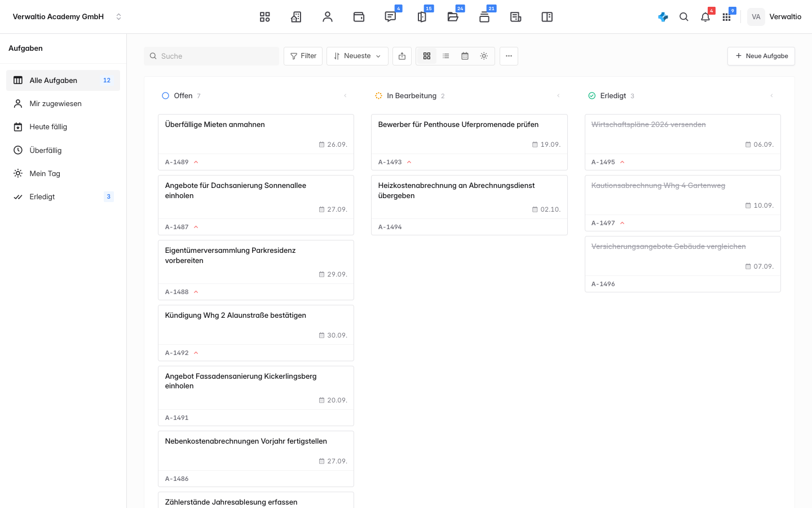Screen dimensions: 812x508
Task: Open task Bewerber für Penthouse Uferpromenade prüfen
Action: point(469,142)
